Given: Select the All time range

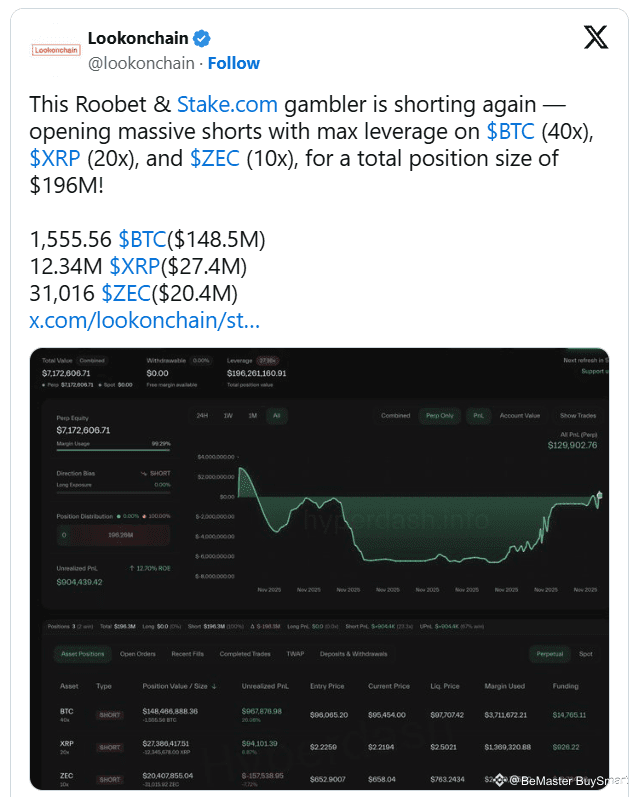Looking at the screenshot, I should (x=277, y=415).
